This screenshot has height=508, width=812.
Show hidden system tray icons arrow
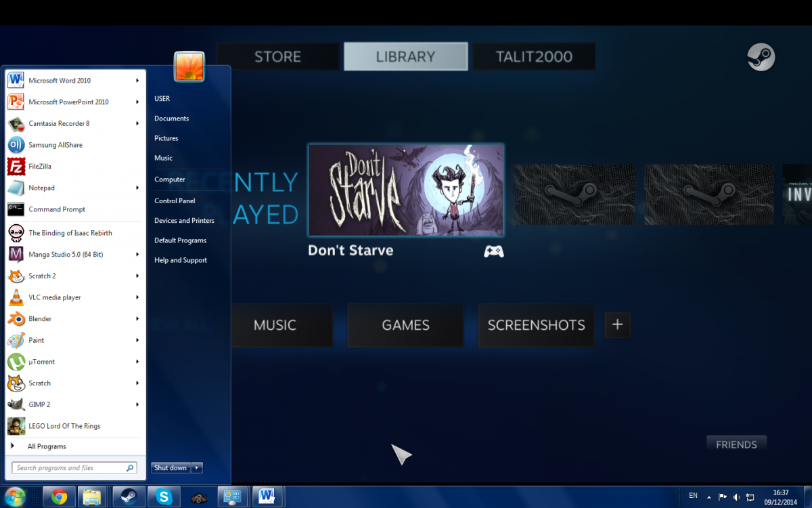coord(708,496)
